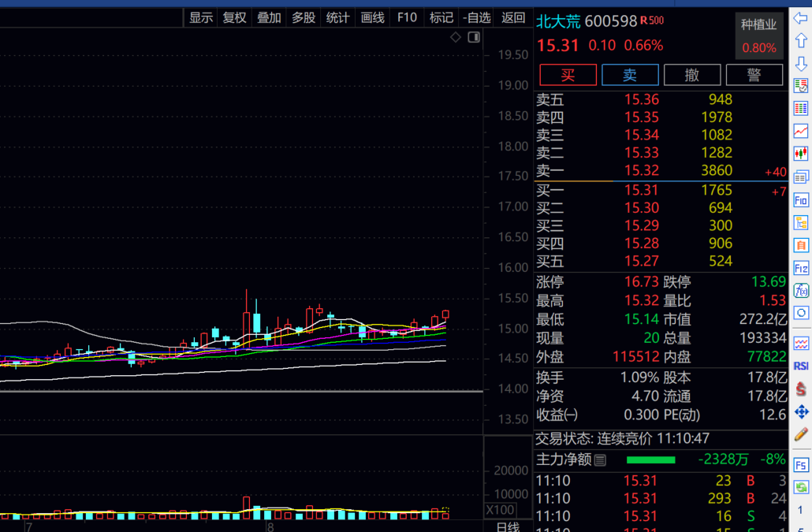Viewport: 812px width, 532px height.
Task: Click the 11:10 trade row with volume 293
Action: [x=661, y=498]
